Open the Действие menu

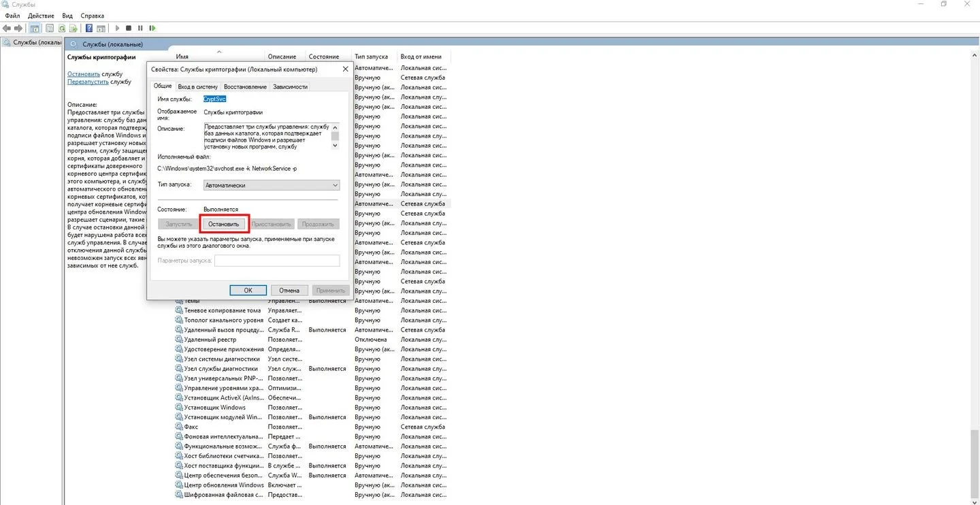[x=42, y=15]
